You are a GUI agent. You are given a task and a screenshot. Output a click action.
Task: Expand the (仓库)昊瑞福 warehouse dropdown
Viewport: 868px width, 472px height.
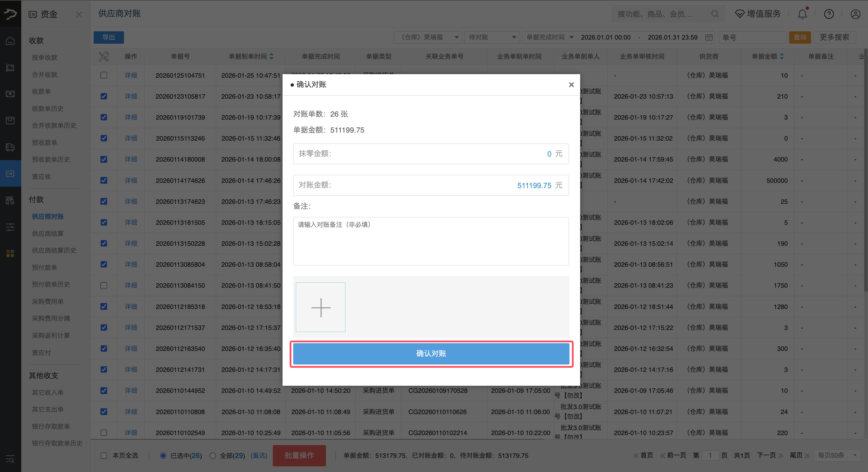click(428, 38)
